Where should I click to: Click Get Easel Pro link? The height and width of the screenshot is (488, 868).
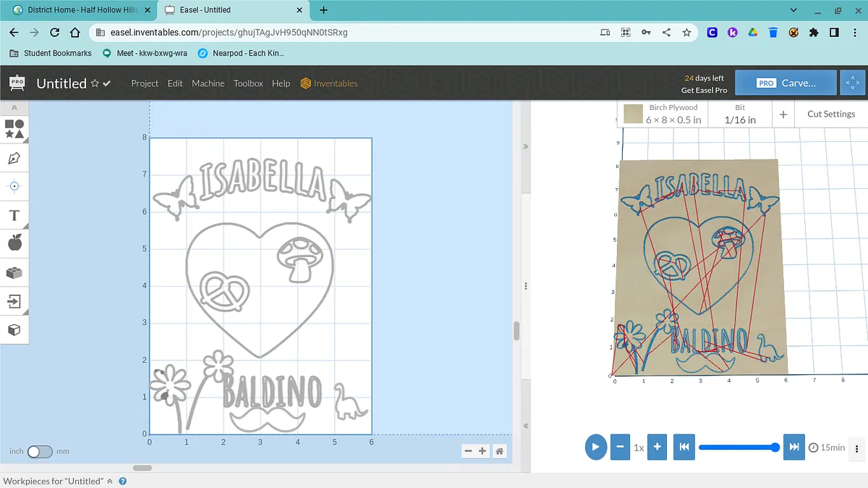[704, 90]
